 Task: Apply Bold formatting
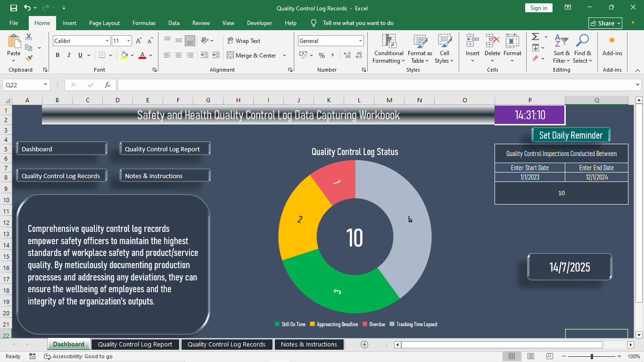(58, 55)
